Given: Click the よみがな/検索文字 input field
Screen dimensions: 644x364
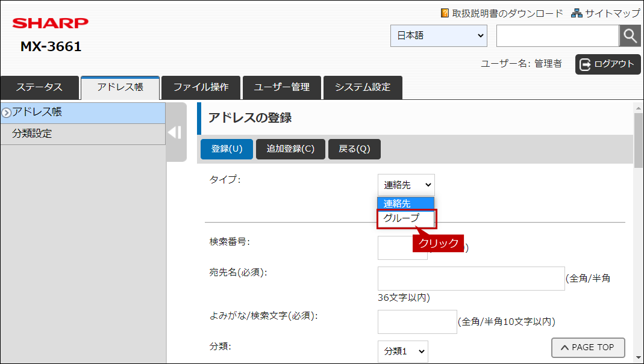Looking at the screenshot, I should (417, 322).
